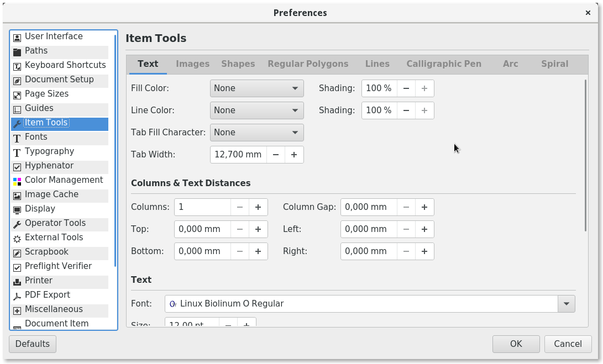
Task: Click the External Tools gear icon
Action: [17, 238]
